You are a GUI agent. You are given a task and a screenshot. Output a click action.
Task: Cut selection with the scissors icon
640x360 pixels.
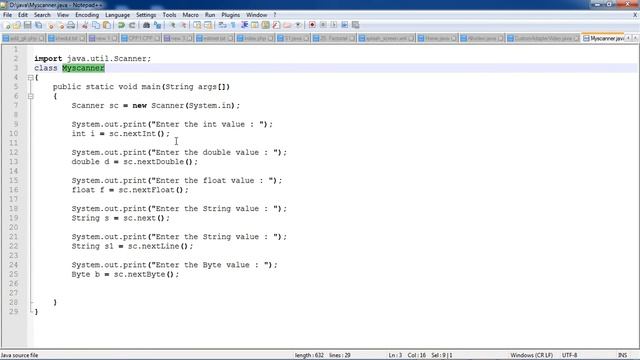point(85,25)
